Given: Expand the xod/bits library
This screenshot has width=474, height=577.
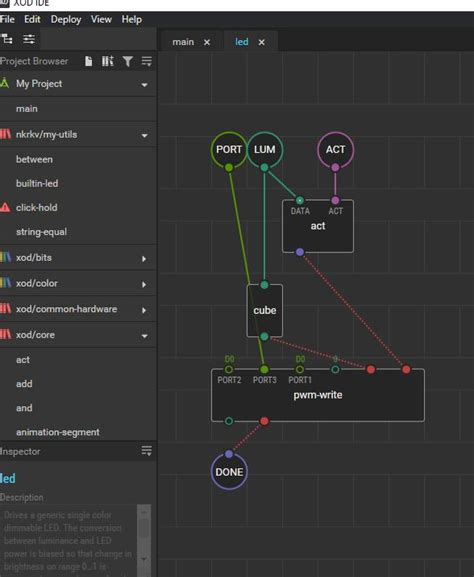Looking at the screenshot, I should (x=144, y=259).
